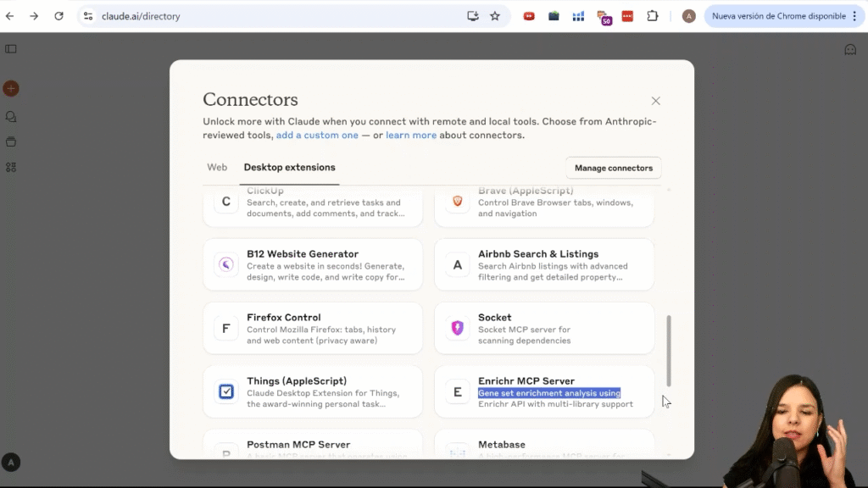The image size is (868, 488).
Task: Click the Socket shield icon
Action: (x=458, y=328)
